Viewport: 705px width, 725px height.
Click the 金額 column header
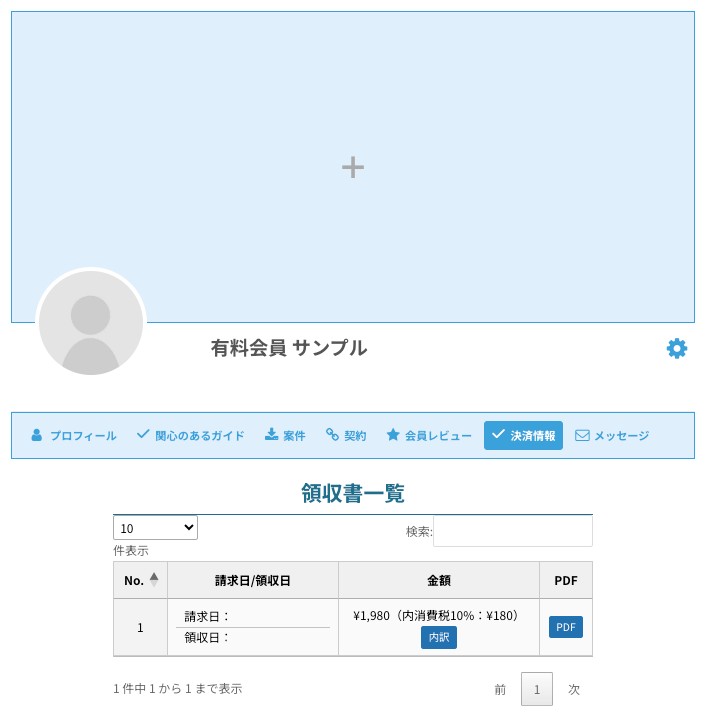pyautogui.click(x=438, y=580)
